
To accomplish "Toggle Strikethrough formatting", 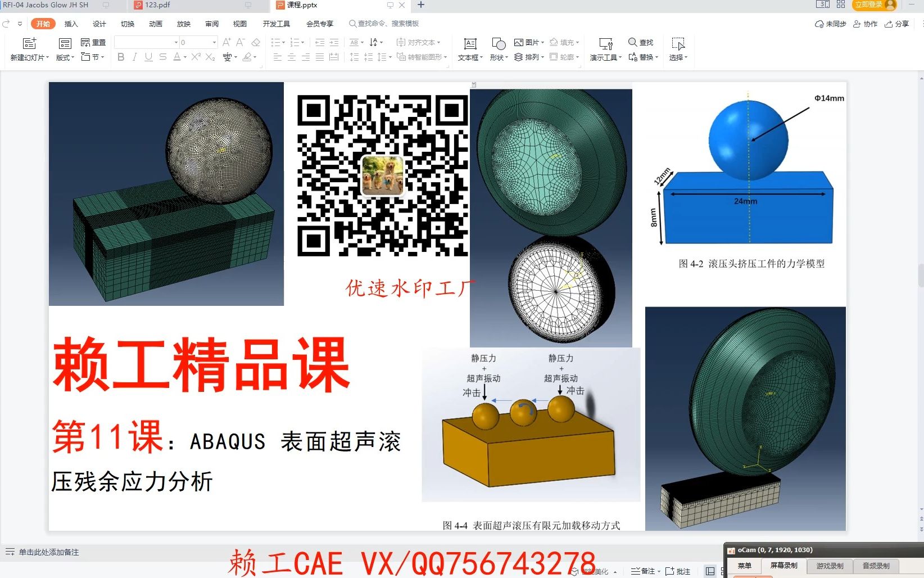I will tap(162, 57).
